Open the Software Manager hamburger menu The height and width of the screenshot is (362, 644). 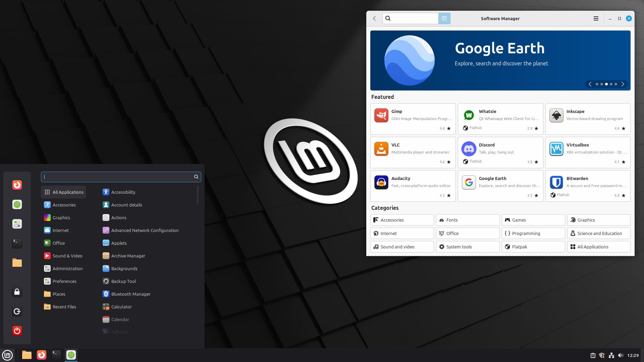coord(596,18)
